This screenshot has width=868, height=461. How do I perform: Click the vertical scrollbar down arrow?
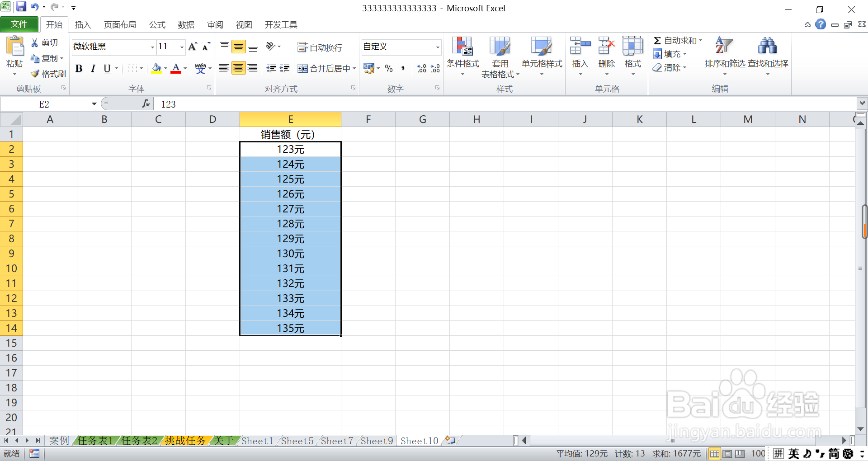[x=860, y=429]
